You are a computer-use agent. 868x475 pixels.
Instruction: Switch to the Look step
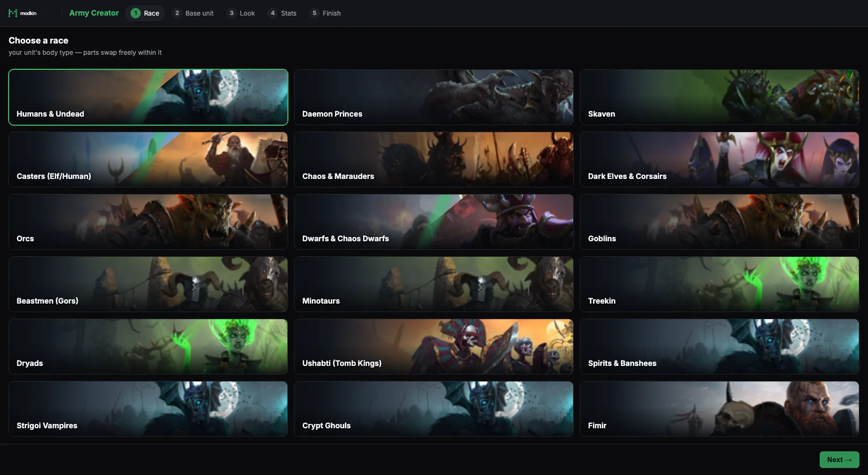click(241, 13)
